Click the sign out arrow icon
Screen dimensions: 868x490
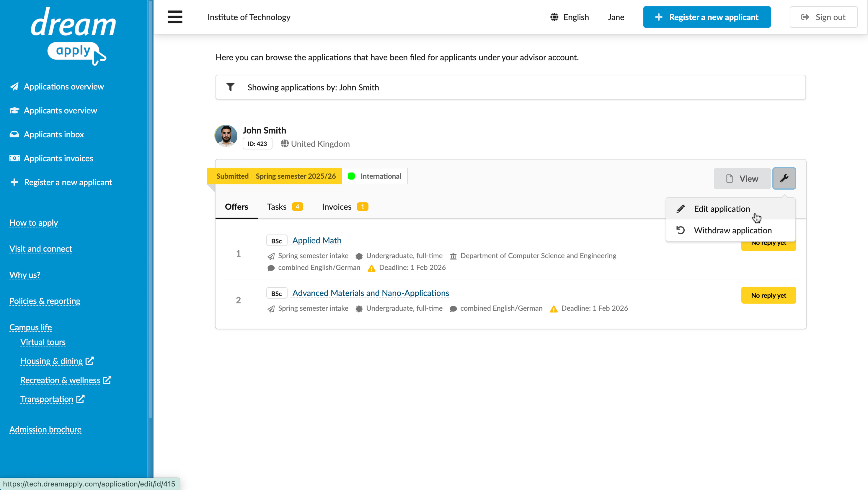(805, 17)
